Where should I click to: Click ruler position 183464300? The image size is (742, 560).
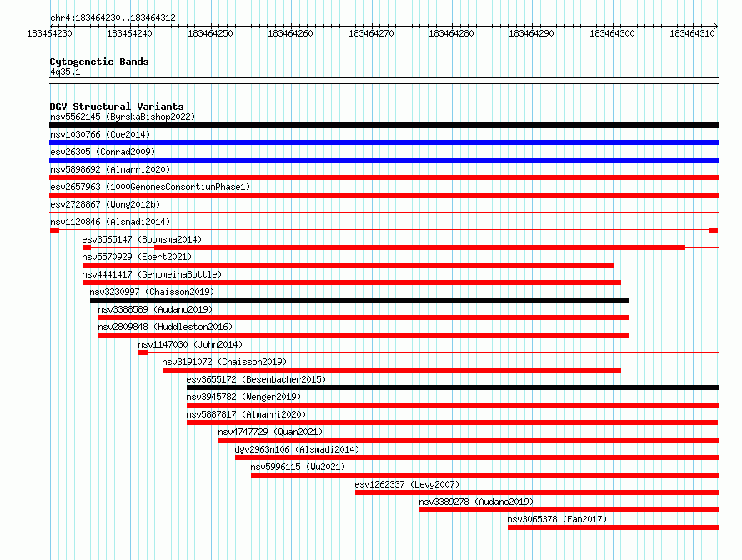612,33
